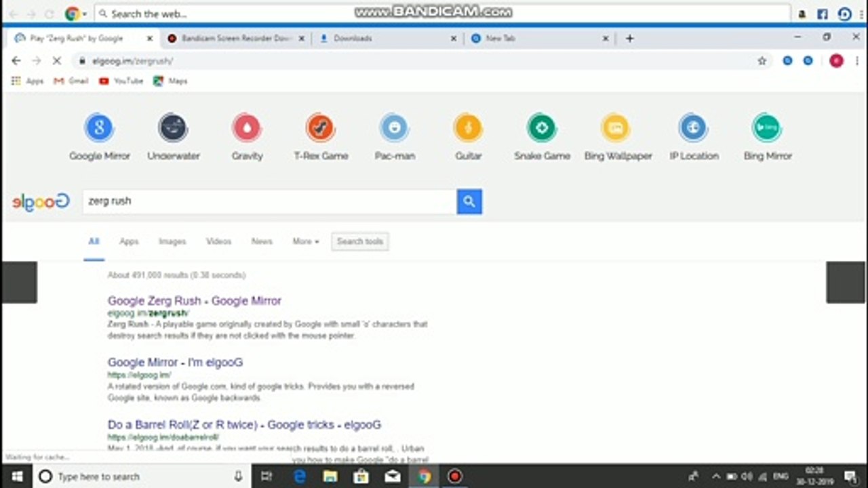Screen dimensions: 868x488
Task: Open the Guitar shortcut icon
Action: 468,127
